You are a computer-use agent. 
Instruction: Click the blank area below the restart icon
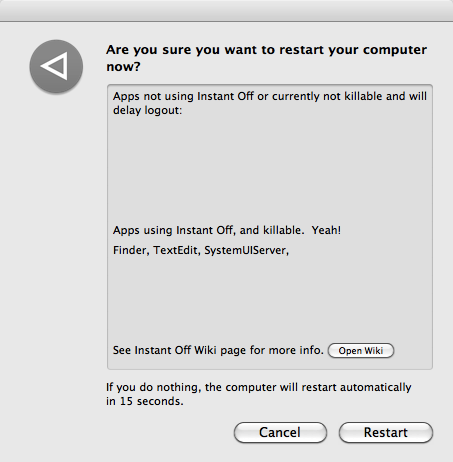tap(56, 233)
